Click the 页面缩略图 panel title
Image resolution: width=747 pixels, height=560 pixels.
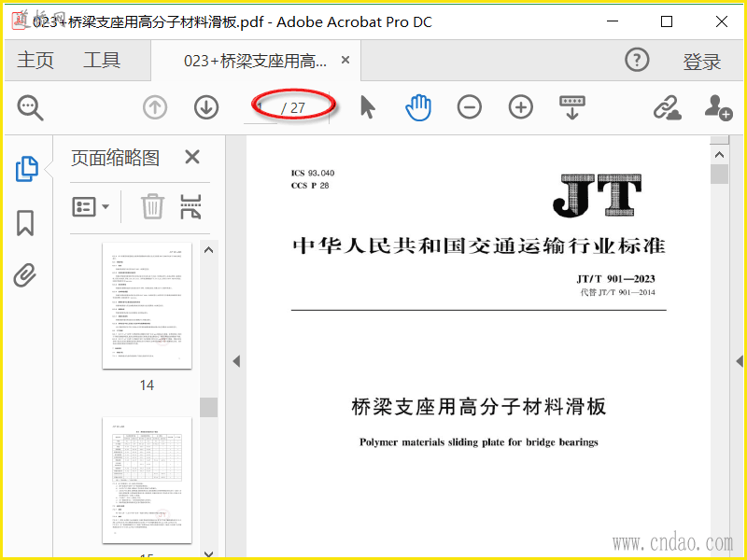[115, 158]
